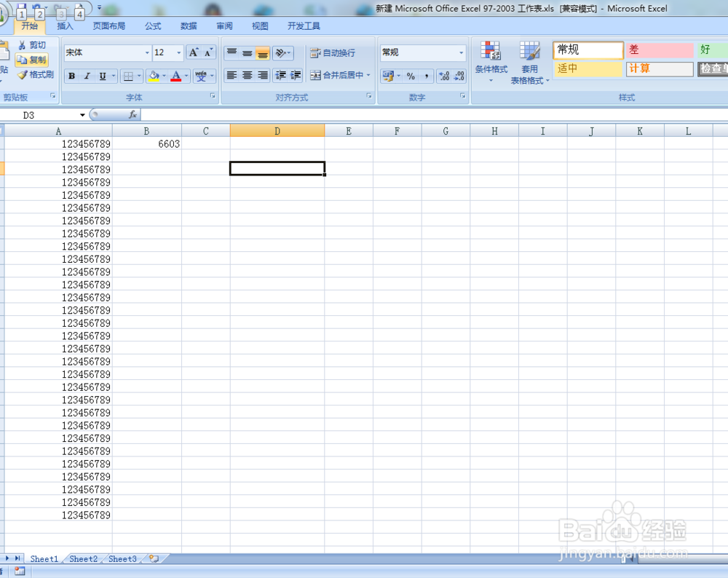Image resolution: width=728 pixels, height=578 pixels.
Task: Apply percent style (%)
Action: (411, 76)
